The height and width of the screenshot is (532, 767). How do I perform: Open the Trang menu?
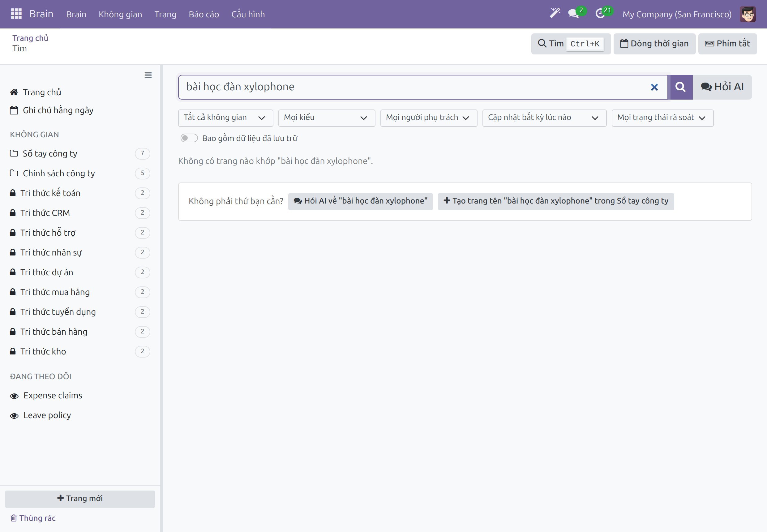[165, 14]
